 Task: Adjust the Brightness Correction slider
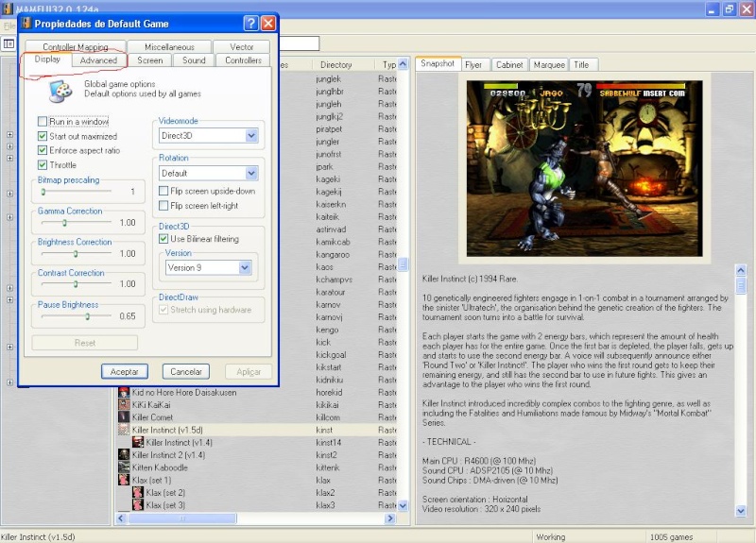point(77,253)
